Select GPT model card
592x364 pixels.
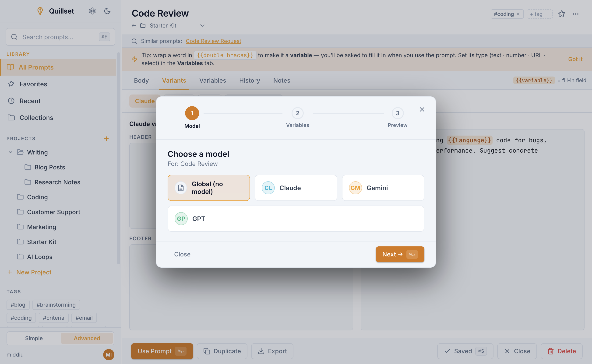point(296,219)
